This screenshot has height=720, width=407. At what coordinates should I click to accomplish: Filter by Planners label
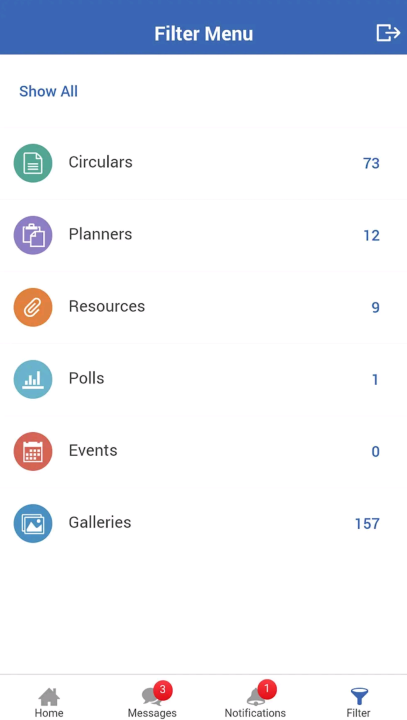click(x=101, y=234)
